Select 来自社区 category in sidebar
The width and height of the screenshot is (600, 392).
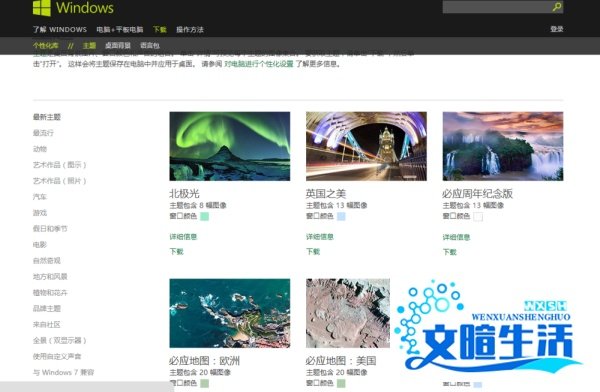(47, 325)
